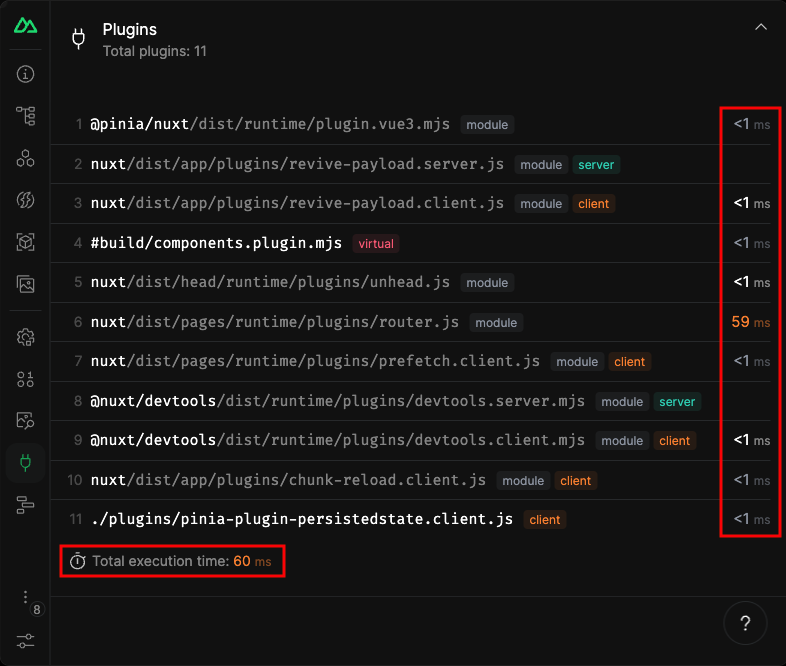
Task: Open the Components tab icon
Action: [x=26, y=158]
